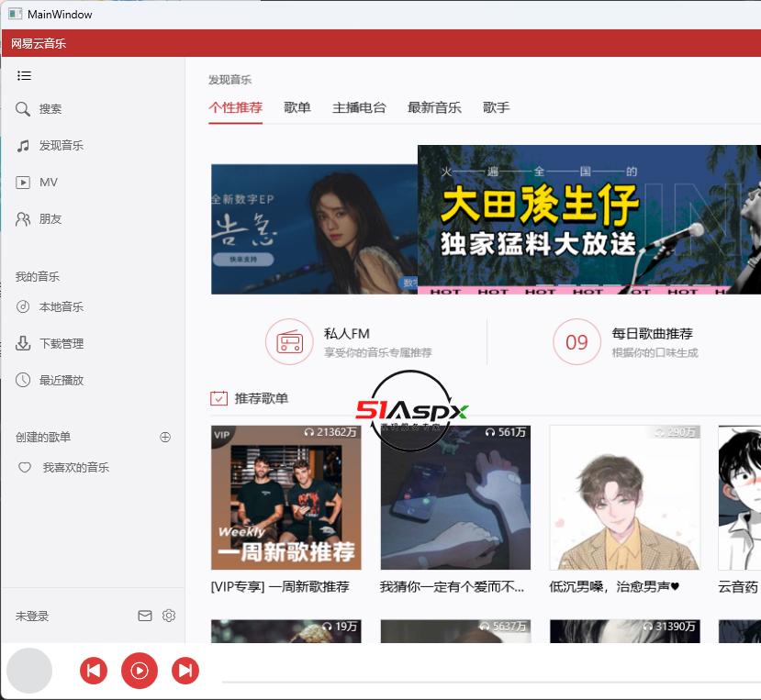Switch to the 歌手 tab
The height and width of the screenshot is (700, 761).
[496, 107]
